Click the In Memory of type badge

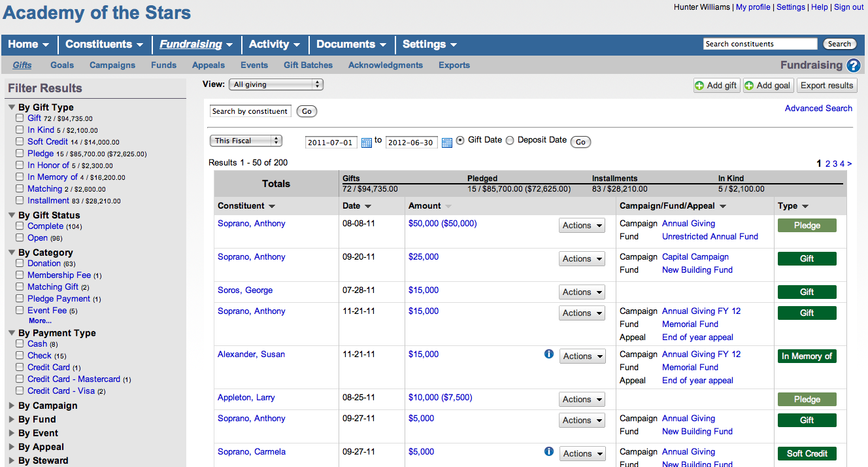click(x=807, y=356)
